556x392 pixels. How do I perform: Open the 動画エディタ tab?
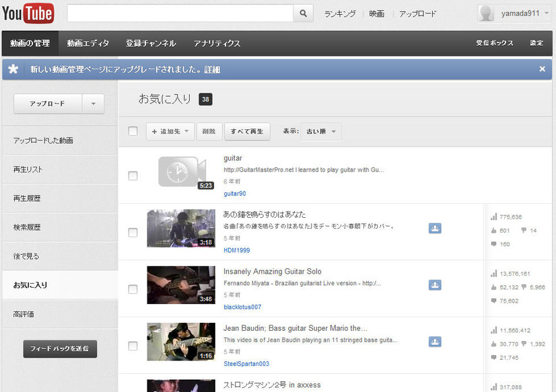[88, 43]
